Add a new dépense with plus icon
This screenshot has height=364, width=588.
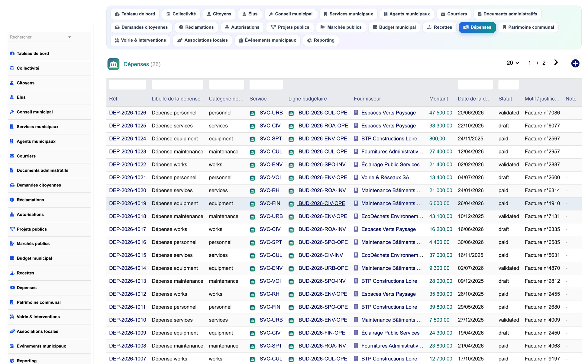pos(575,63)
